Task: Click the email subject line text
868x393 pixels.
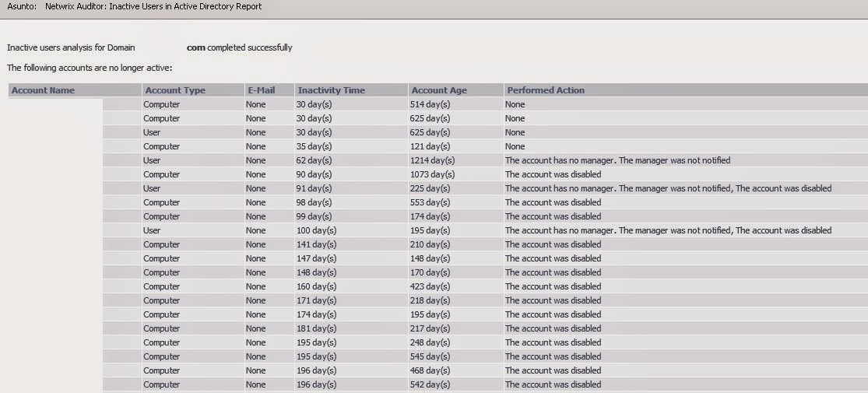Action: tap(153, 6)
